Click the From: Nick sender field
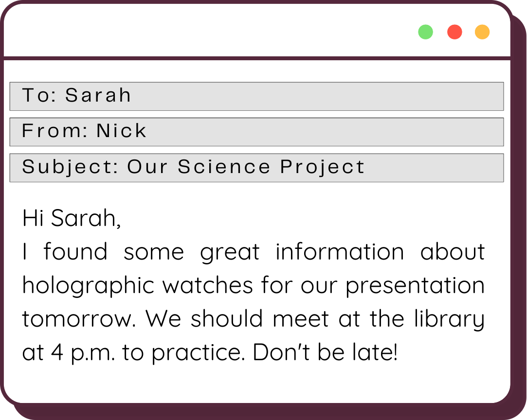This screenshot has height=420, width=527. [x=256, y=132]
